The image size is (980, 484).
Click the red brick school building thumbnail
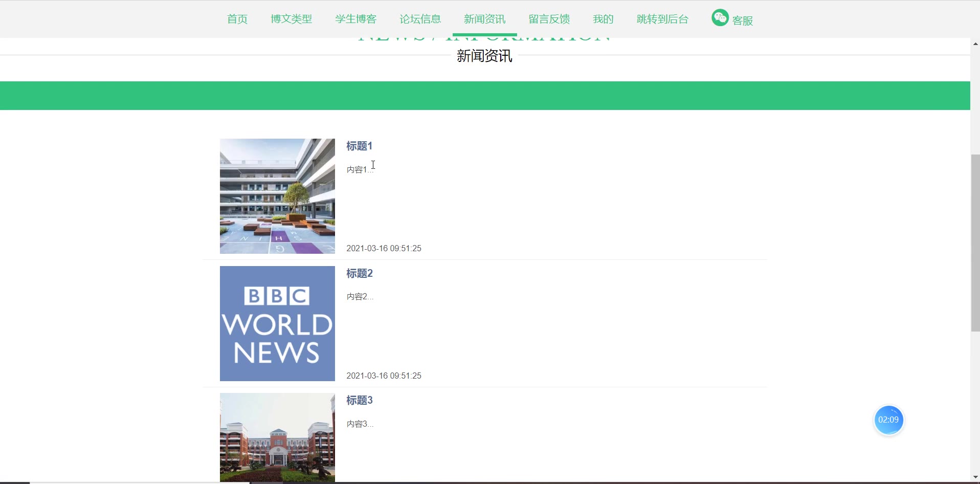(277, 437)
